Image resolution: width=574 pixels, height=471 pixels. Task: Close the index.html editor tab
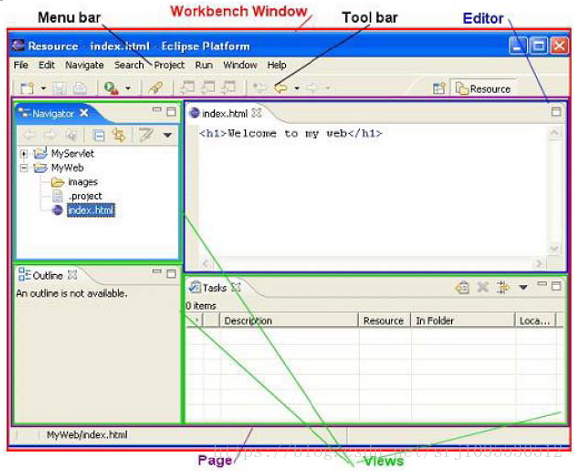257,113
